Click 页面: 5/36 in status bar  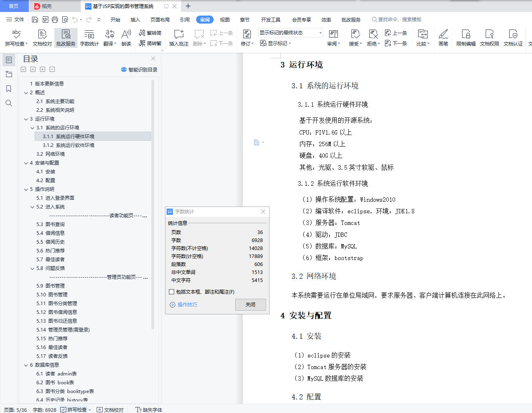pos(15,410)
